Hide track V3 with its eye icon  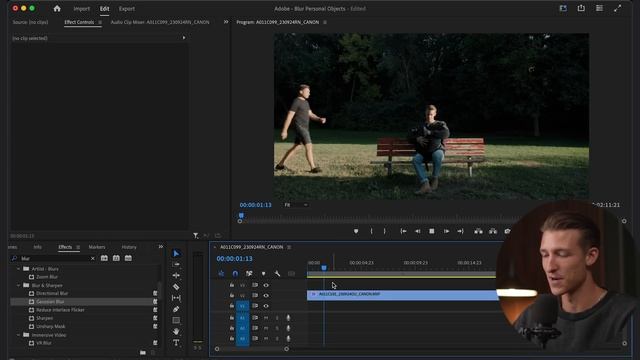266,285
